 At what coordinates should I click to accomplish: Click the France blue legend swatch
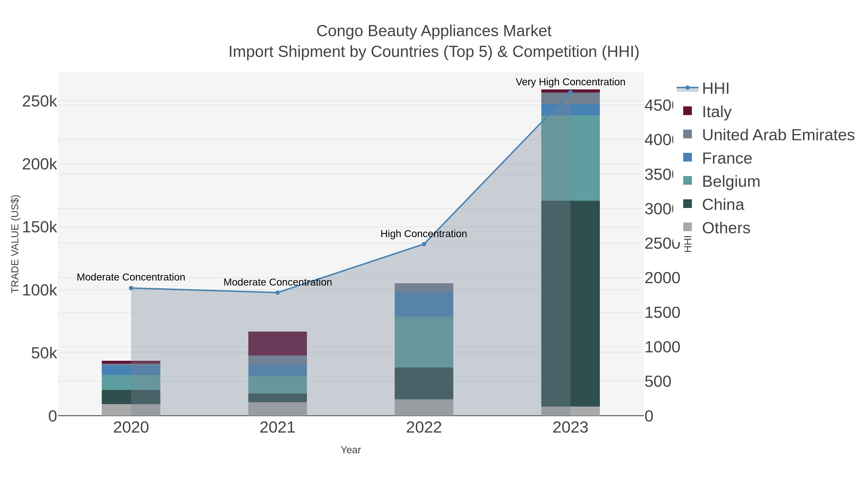687,157
